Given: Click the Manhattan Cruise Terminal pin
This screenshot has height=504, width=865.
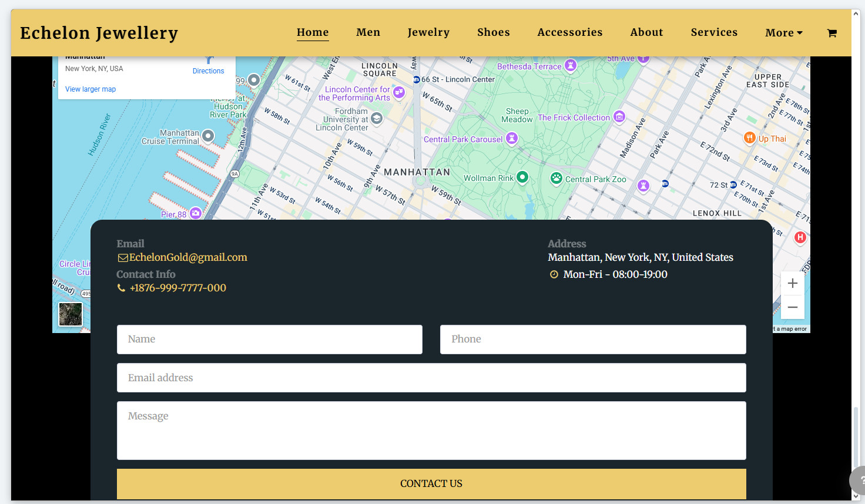Looking at the screenshot, I should point(208,136).
